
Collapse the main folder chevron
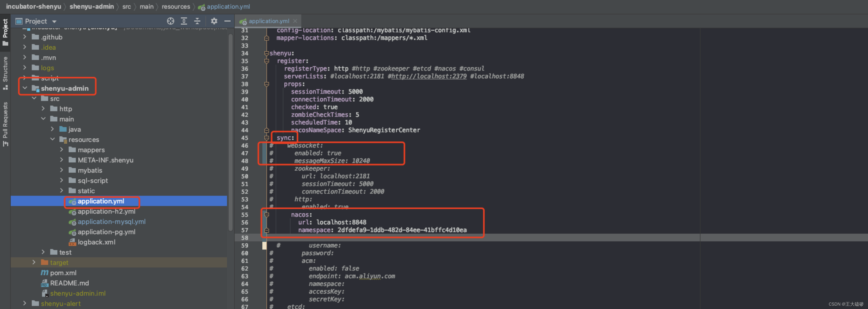43,119
